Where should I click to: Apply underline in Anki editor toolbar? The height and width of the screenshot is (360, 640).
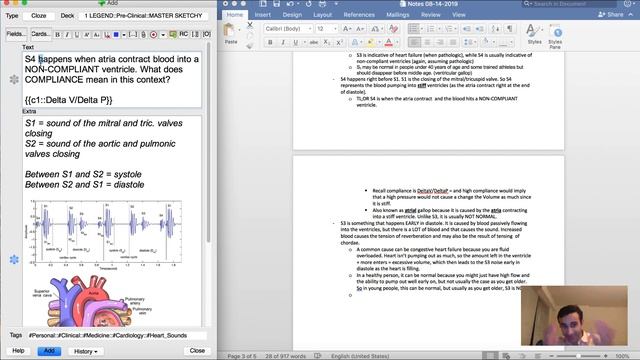77,35
